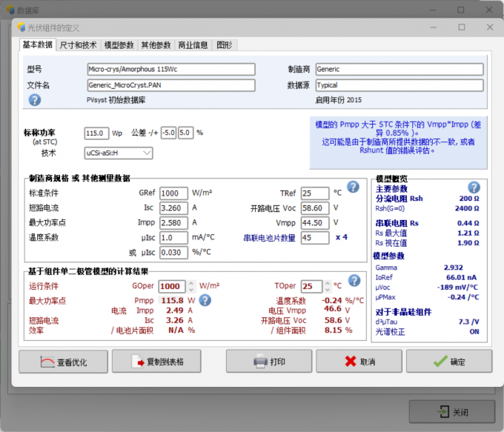Increase GOper with the up stepper arrow
504x432 pixels.
click(191, 283)
